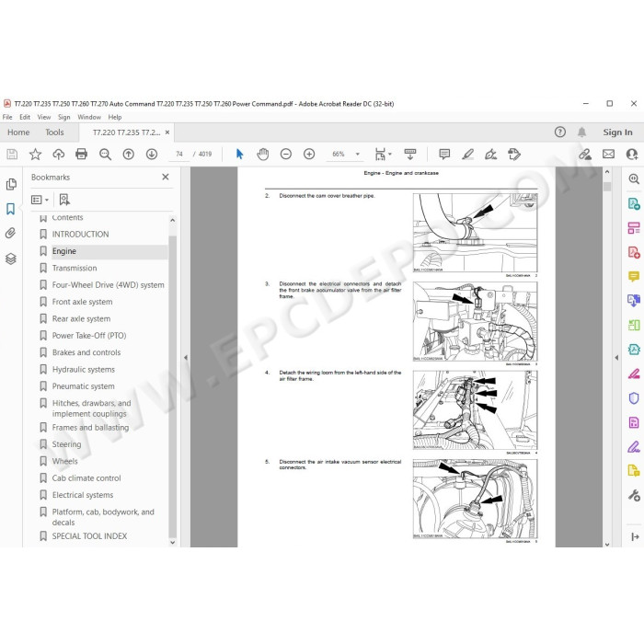This screenshot has width=644, height=644.
Task: Click the Save file icon
Action: tap(12, 154)
